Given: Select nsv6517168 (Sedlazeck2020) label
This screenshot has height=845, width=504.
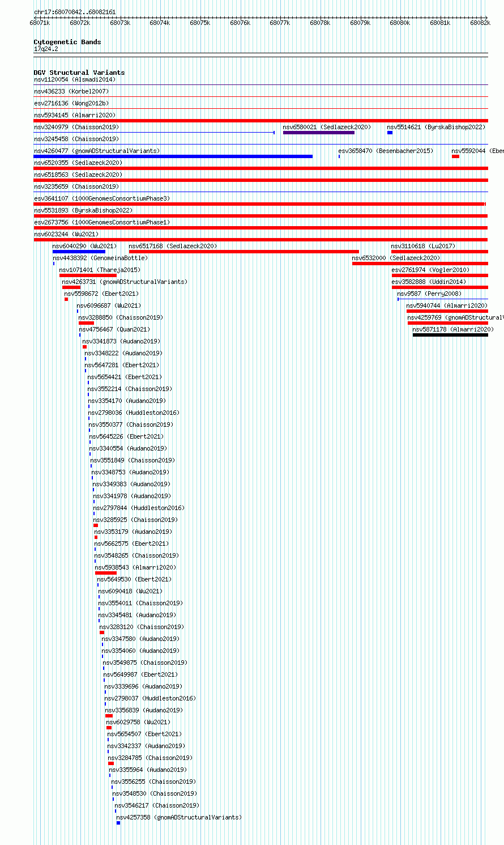Looking at the screenshot, I should click(x=173, y=246).
